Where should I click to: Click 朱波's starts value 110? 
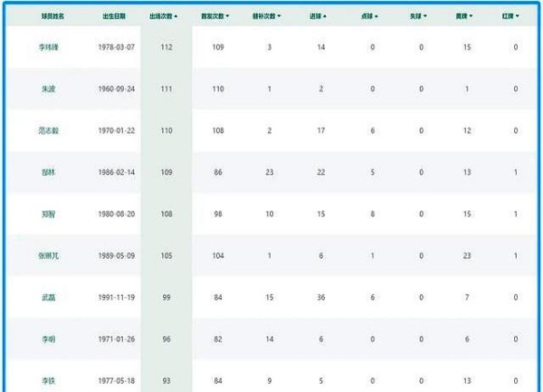(218, 89)
